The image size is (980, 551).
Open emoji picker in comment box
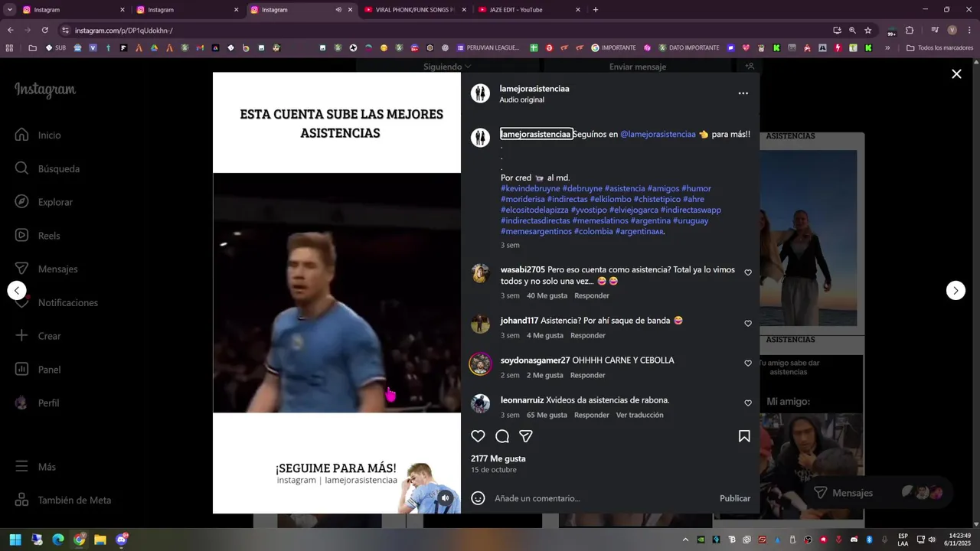coord(478,498)
